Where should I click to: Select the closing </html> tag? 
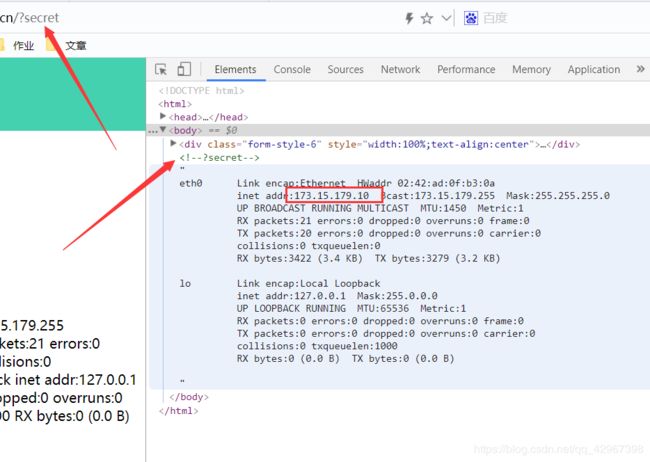pyautogui.click(x=178, y=411)
